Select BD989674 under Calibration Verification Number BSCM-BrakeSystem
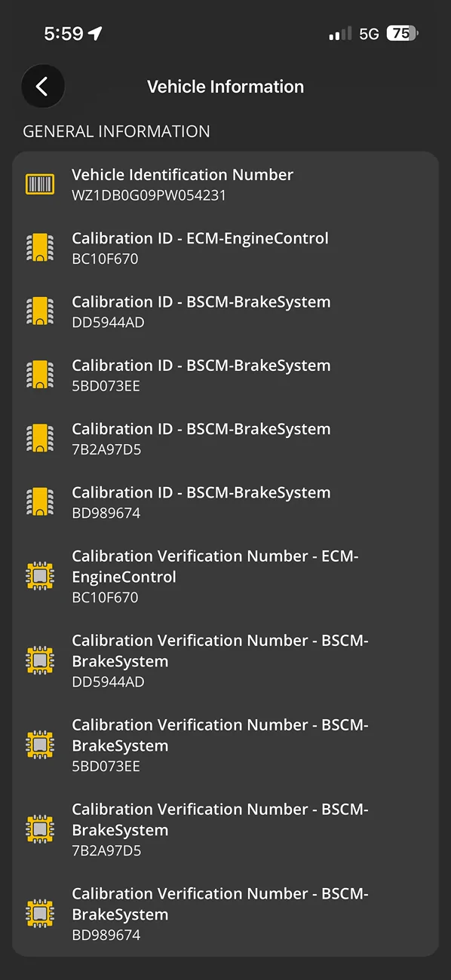451x980 pixels. click(x=106, y=935)
